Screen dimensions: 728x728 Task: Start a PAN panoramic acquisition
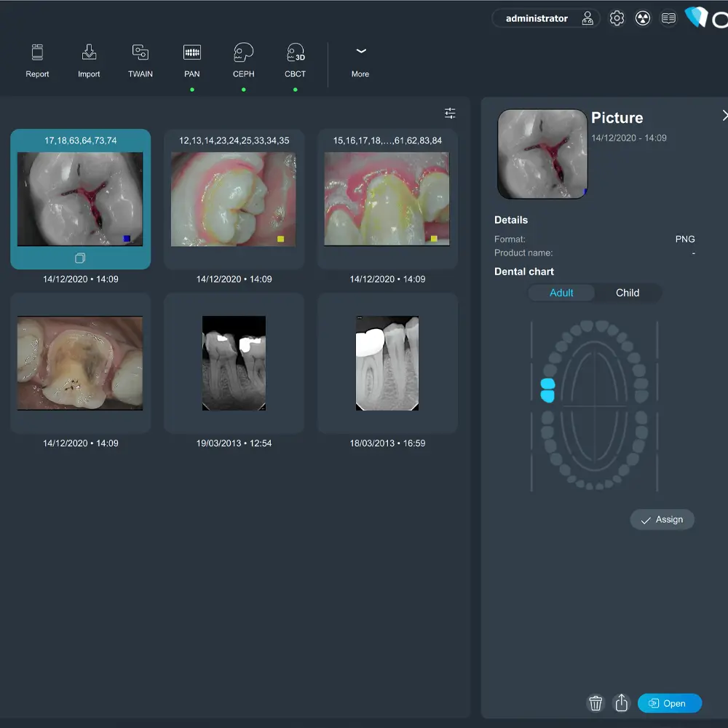pyautogui.click(x=191, y=60)
